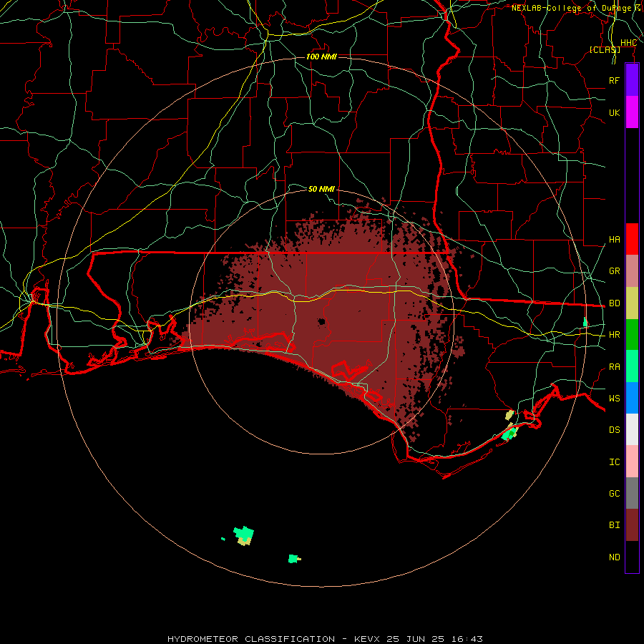Click the DS white legend swatch
This screenshot has height=644, width=644.
pyautogui.click(x=632, y=429)
